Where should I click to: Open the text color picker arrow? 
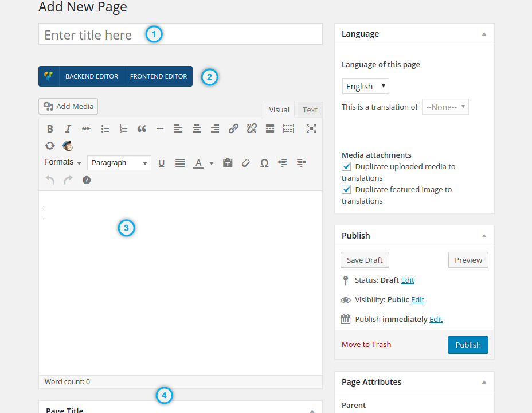coord(212,163)
